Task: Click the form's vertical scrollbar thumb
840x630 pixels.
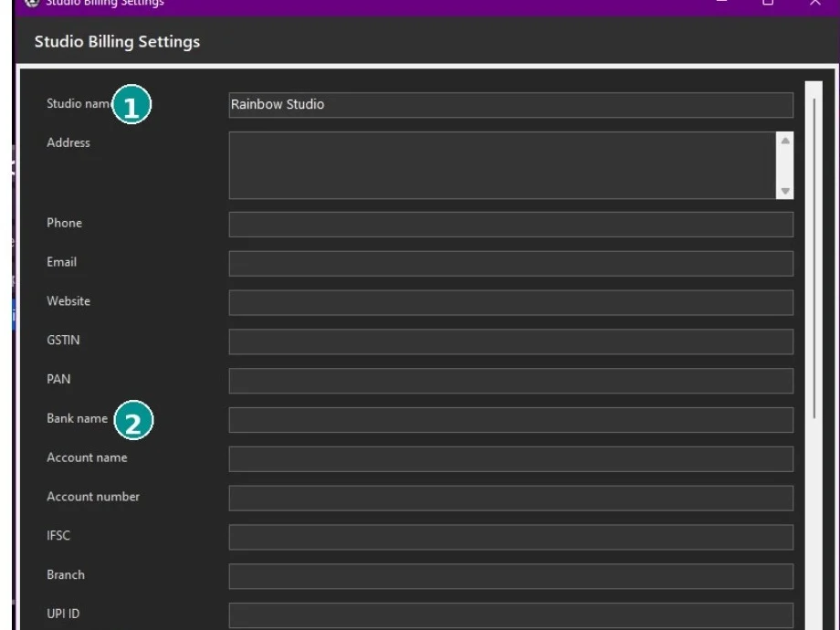Action: [814, 258]
